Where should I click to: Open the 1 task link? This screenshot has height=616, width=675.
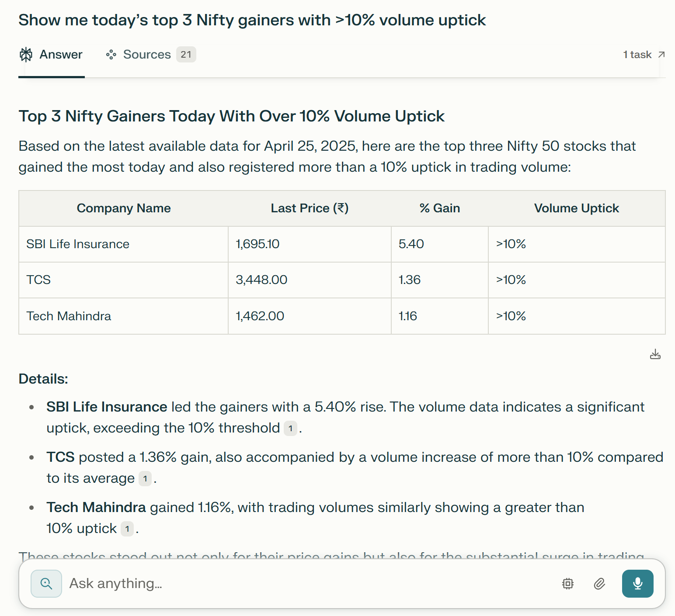coord(644,55)
